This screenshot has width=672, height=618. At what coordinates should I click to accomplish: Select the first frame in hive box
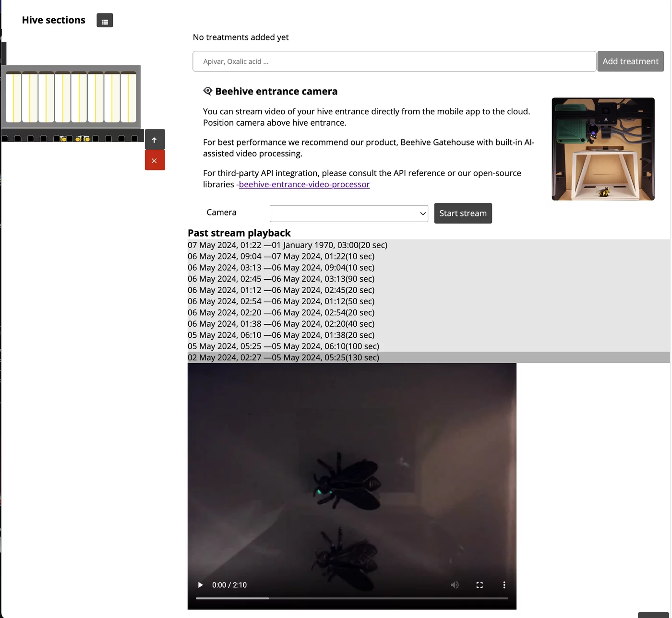coord(13,97)
